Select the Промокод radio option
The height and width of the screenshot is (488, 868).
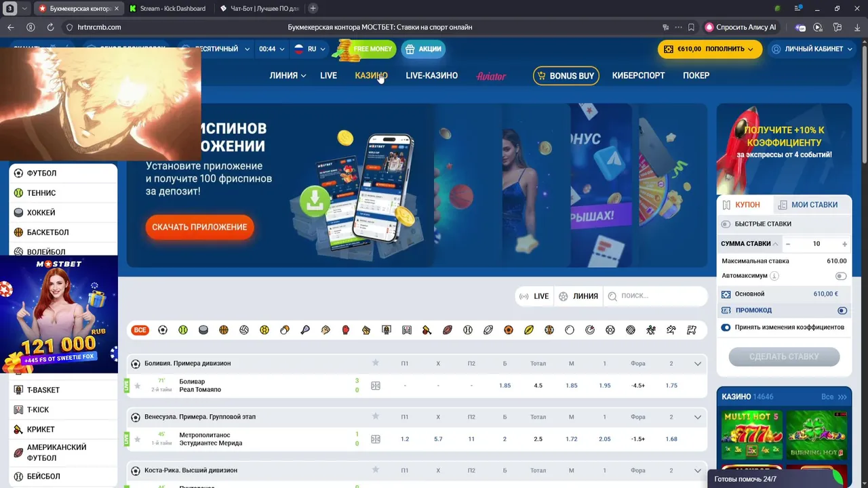click(x=842, y=310)
